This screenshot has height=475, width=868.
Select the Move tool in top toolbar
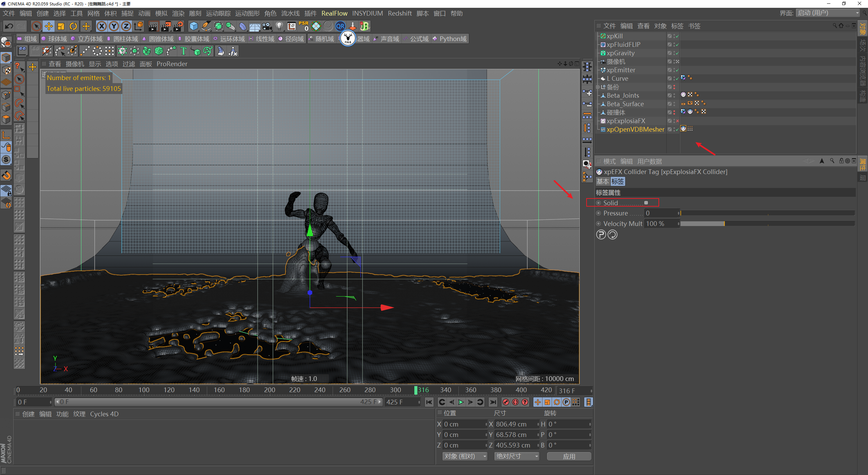point(48,26)
